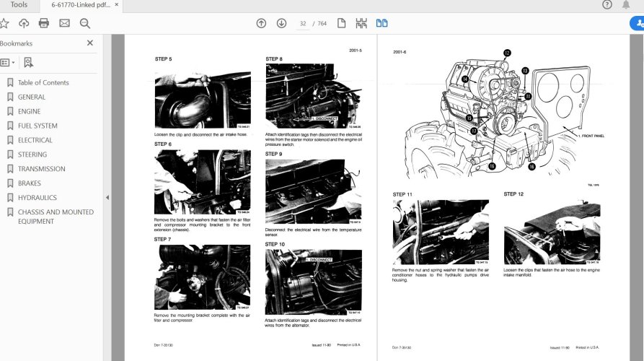The image size is (644, 361).
Task: Close the 6-61770-Linked pdf tab
Action: point(117,5)
